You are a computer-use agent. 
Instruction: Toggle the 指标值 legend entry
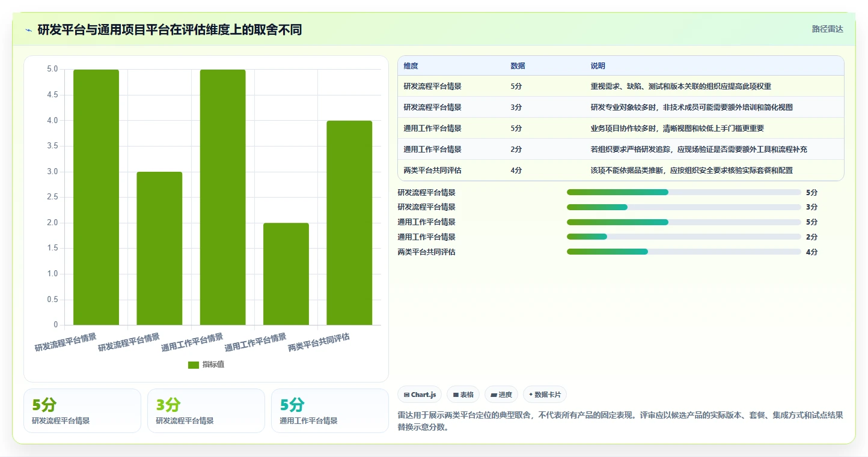tap(206, 365)
